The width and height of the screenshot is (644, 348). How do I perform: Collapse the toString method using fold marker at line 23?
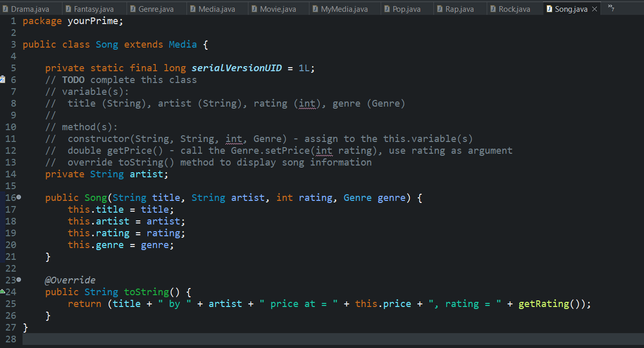17,279
